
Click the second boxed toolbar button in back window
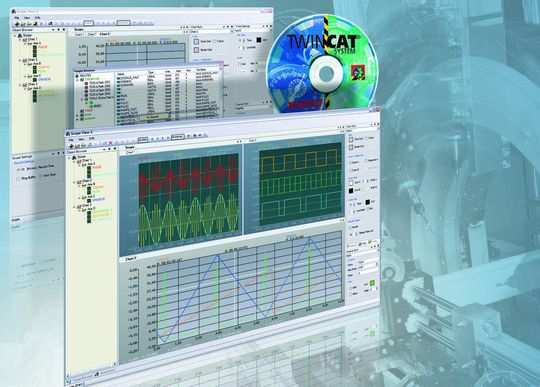(x=123, y=23)
